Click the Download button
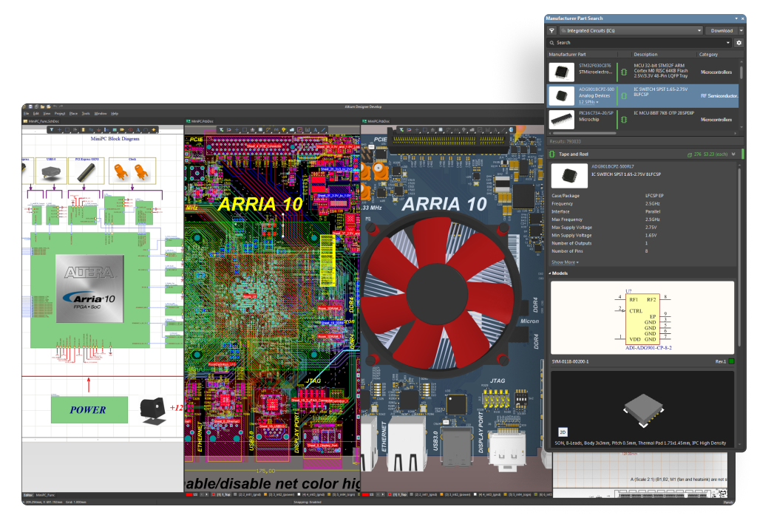 tap(721, 31)
